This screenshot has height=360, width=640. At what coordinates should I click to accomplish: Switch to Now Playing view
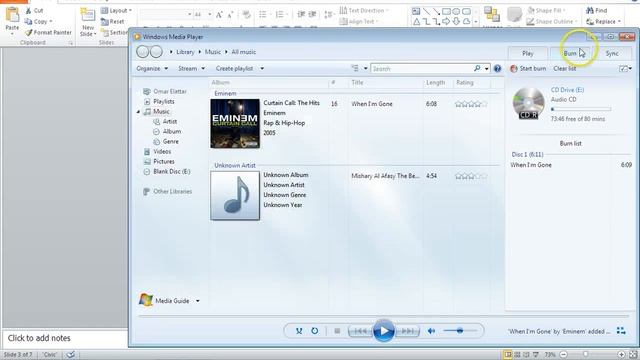pyautogui.click(x=621, y=331)
